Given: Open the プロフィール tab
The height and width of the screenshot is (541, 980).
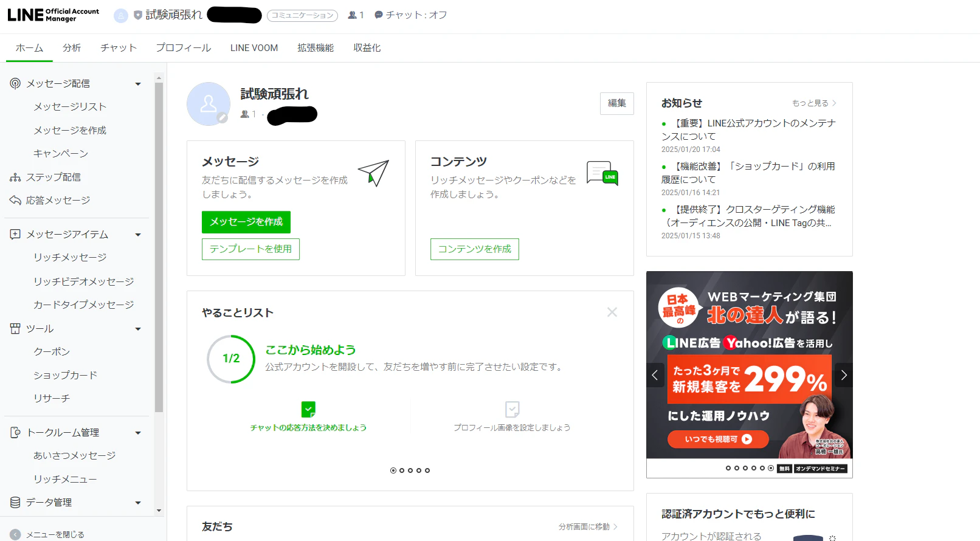Looking at the screenshot, I should (x=183, y=48).
